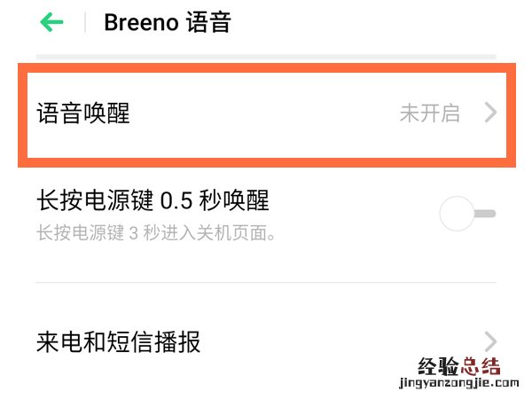Click the 经验总结 watermark logo

458,366
